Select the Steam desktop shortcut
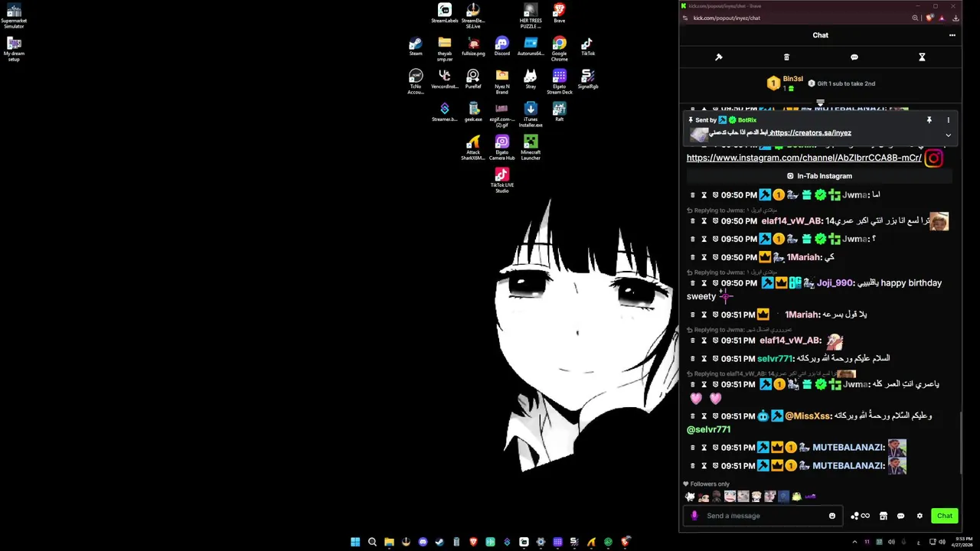 (x=416, y=47)
